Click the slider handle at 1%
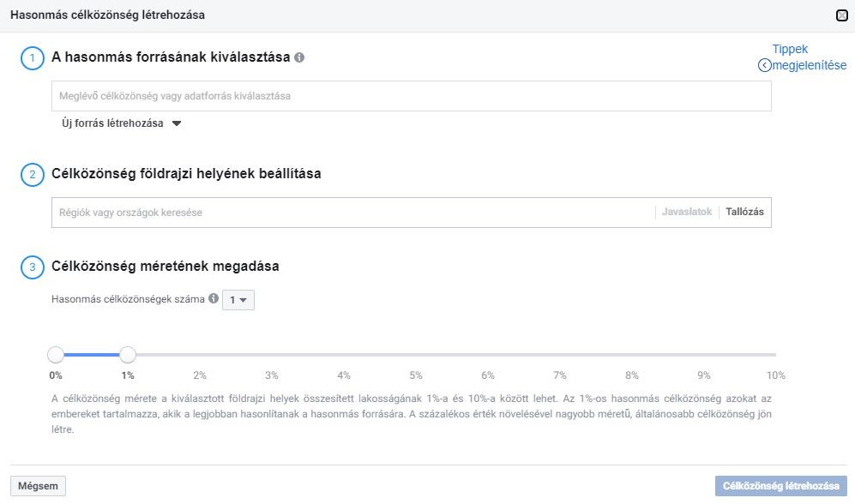 (128, 355)
